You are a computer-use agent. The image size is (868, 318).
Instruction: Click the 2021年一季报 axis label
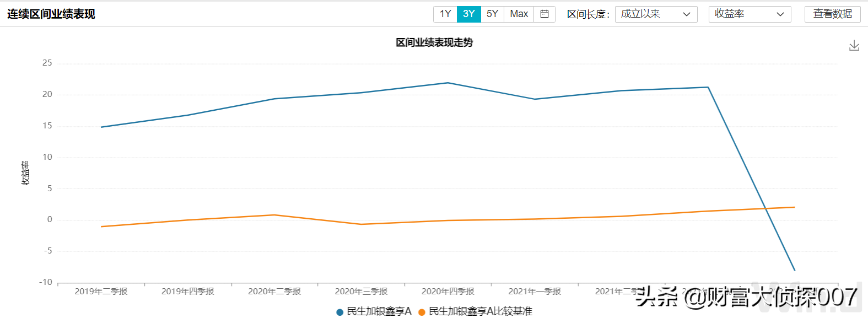click(535, 292)
